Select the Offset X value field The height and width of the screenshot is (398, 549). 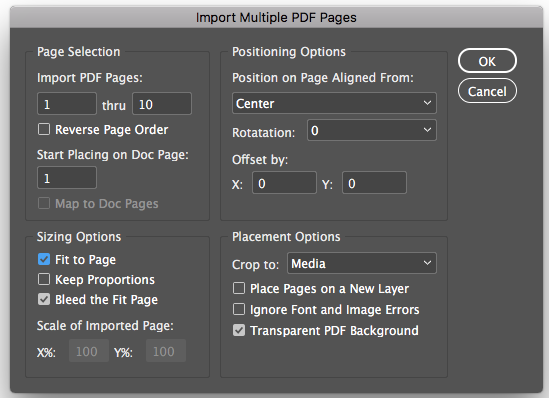pyautogui.click(x=284, y=183)
